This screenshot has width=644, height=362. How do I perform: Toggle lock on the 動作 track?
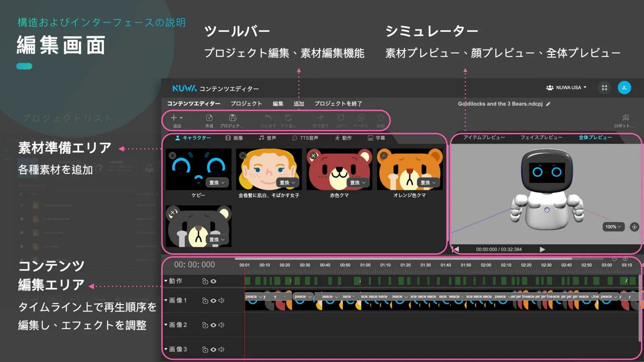(205, 281)
